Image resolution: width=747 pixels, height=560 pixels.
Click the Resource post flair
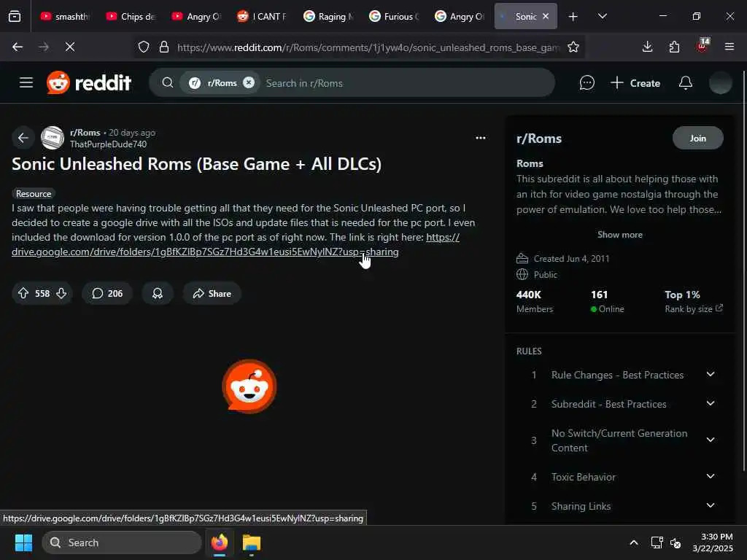click(34, 194)
